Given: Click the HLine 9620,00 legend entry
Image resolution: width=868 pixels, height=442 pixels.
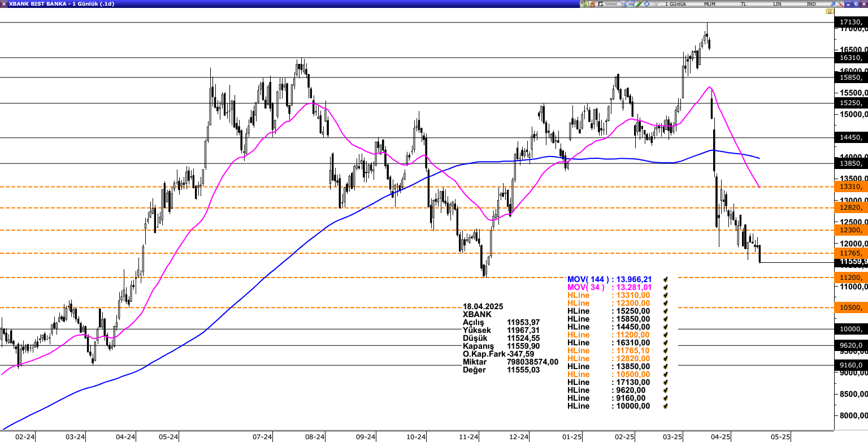Looking at the screenshot, I should click(606, 390).
